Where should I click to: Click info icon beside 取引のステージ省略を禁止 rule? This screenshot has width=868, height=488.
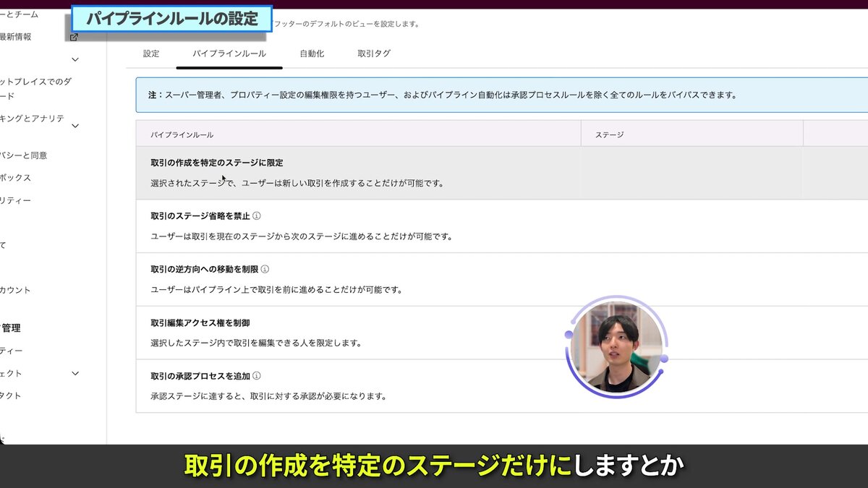point(255,215)
